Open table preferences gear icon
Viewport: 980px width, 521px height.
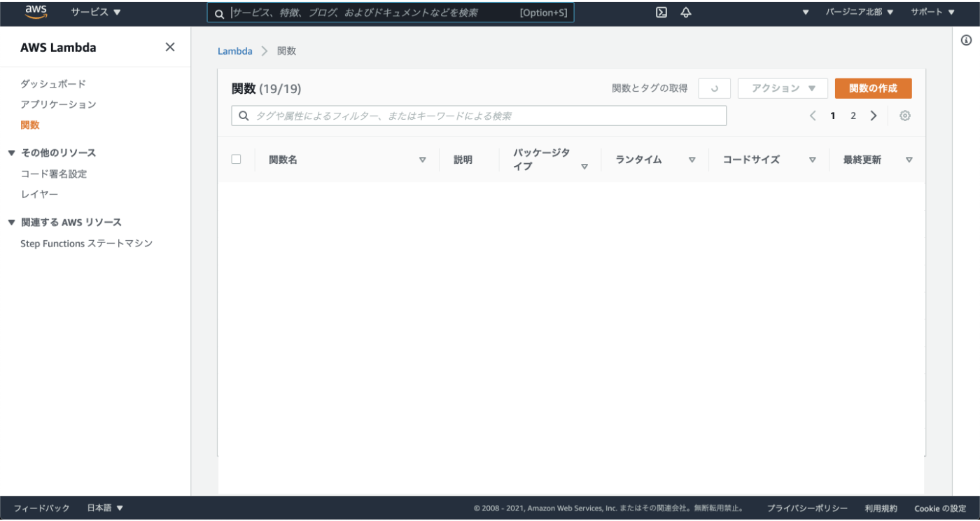[905, 116]
